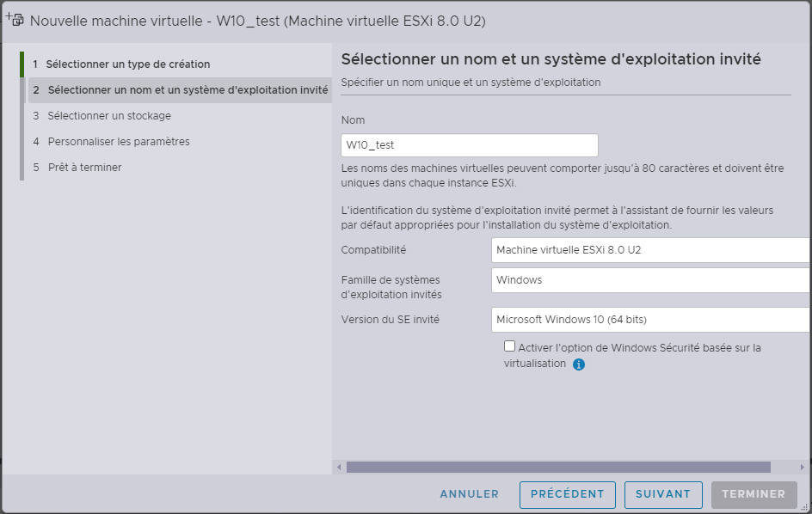Click the left arrow of horizontal scrollbar
Viewport: 812px width, 514px height.
[340, 468]
